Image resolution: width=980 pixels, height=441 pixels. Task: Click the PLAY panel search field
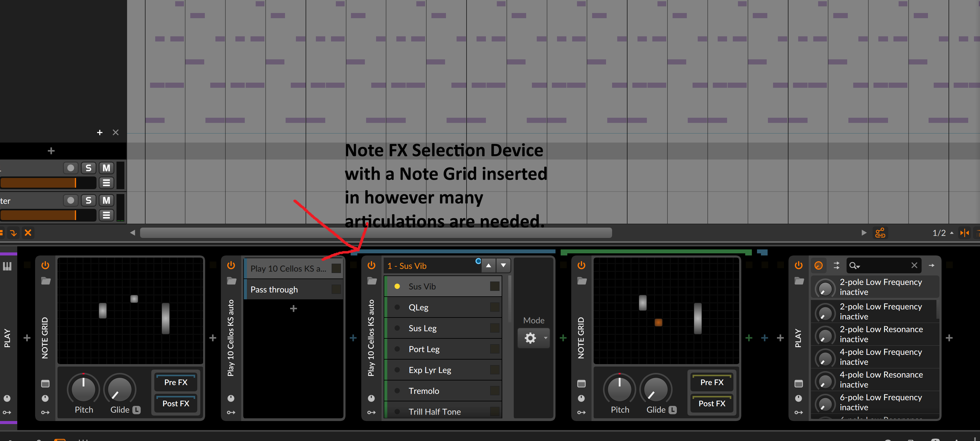coord(883,265)
